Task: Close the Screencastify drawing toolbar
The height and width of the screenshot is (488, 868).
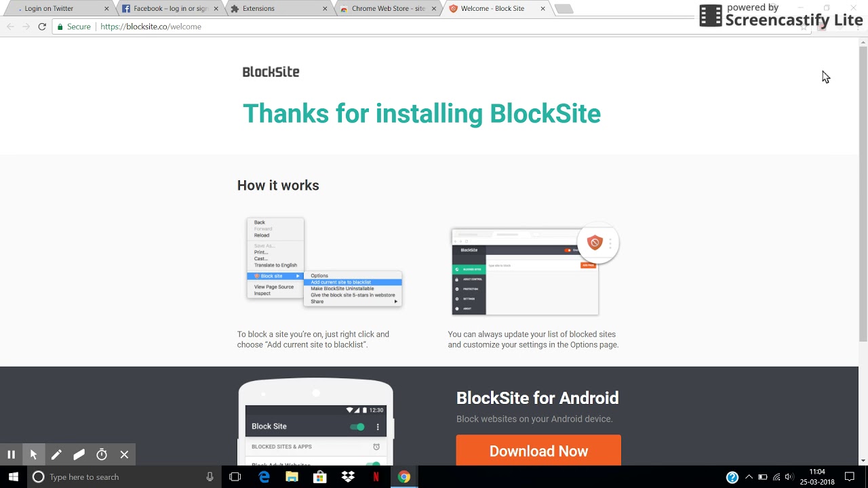Action: coord(124,455)
